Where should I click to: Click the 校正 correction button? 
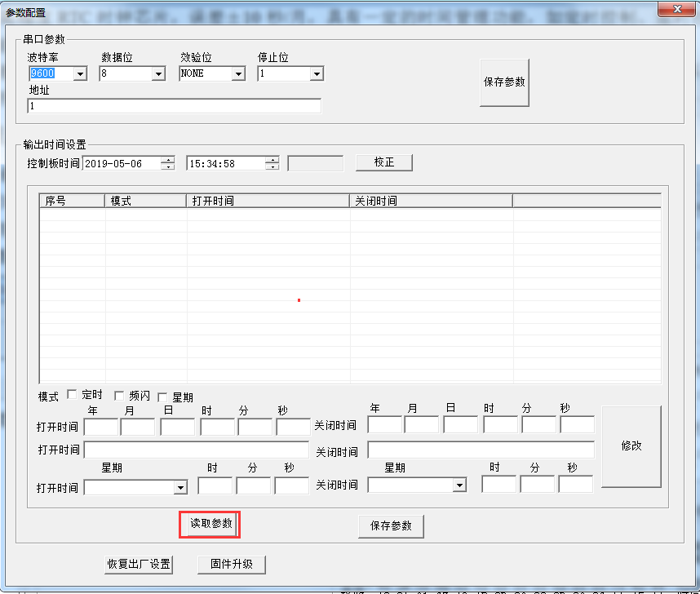coord(384,162)
